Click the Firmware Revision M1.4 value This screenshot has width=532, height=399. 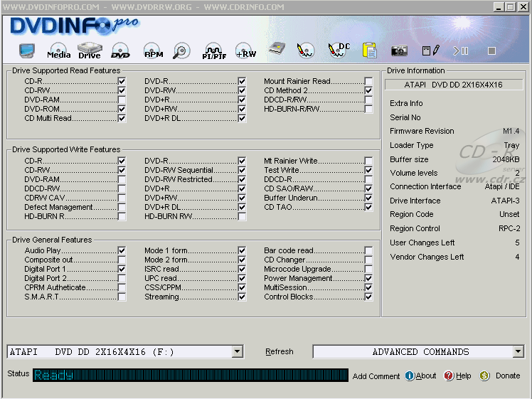tap(511, 131)
